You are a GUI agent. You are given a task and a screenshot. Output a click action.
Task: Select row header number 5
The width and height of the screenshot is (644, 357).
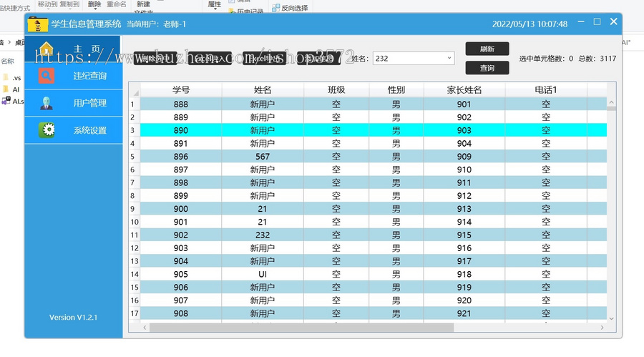(x=135, y=157)
